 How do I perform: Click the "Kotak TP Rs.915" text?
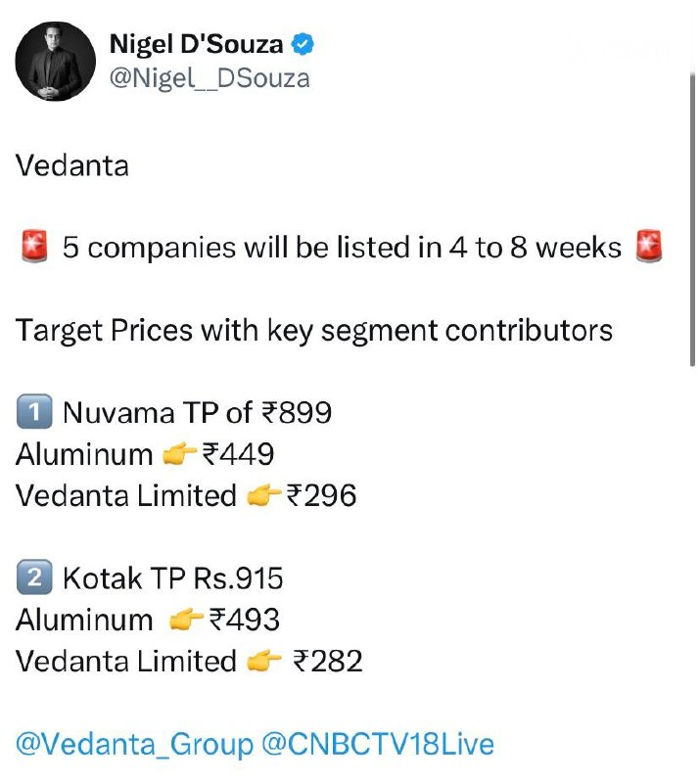[x=173, y=578]
